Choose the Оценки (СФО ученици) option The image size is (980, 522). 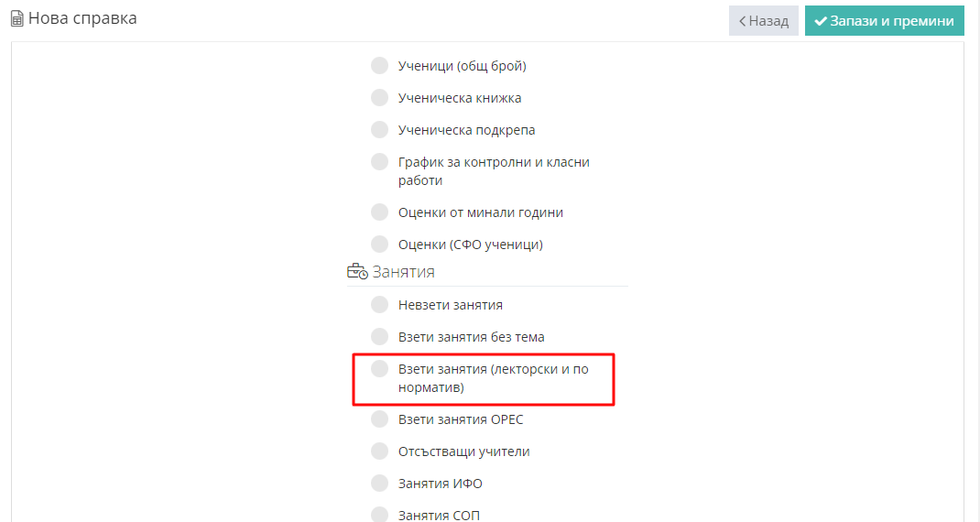(x=379, y=245)
